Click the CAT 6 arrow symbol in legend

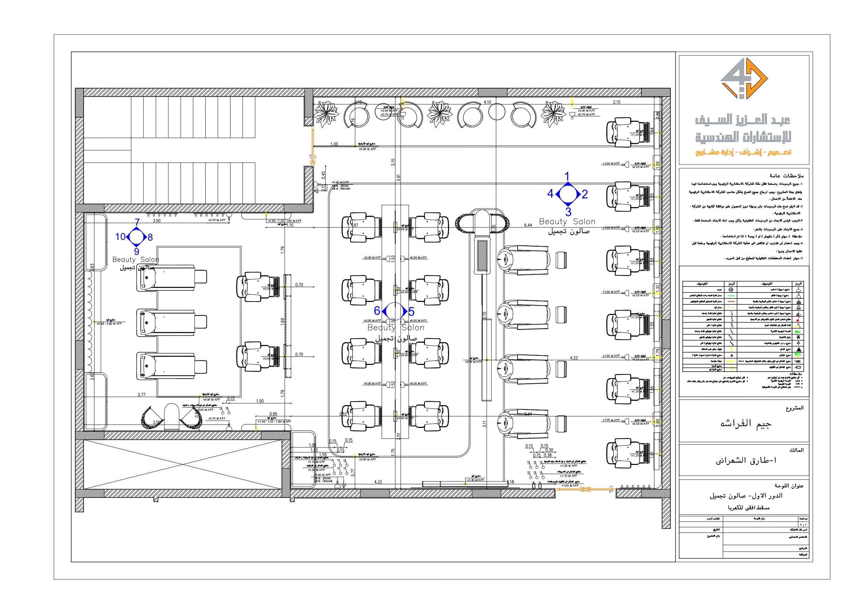pos(798,343)
